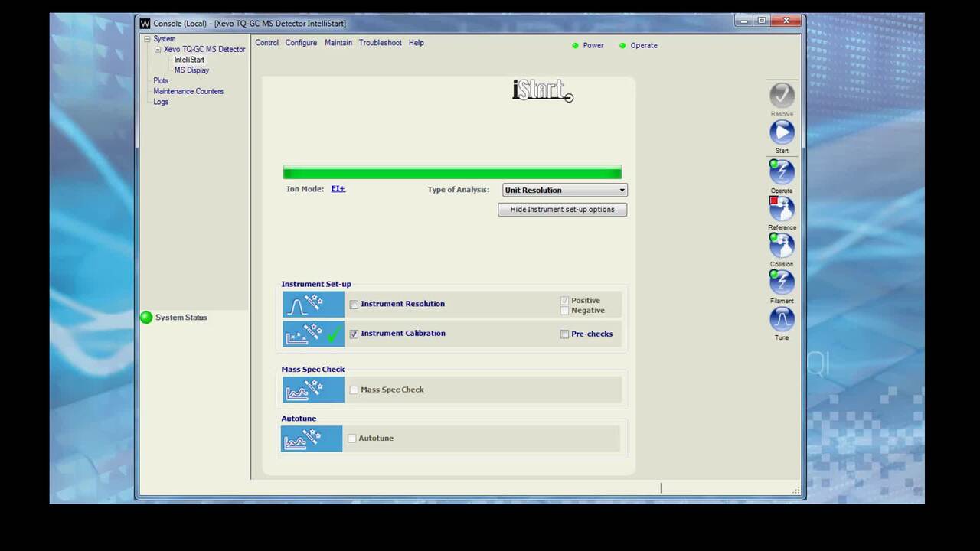
Task: Click Hide Instrument set-up options button
Action: 562,210
